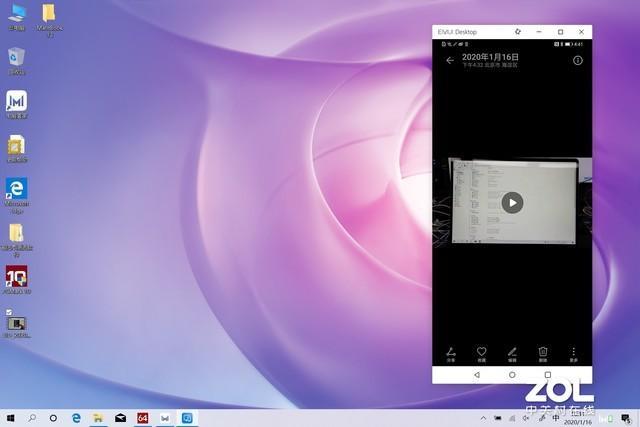Image resolution: width=640 pixels, height=427 pixels.
Task: Open File Explorer from the taskbar
Action: click(x=98, y=417)
